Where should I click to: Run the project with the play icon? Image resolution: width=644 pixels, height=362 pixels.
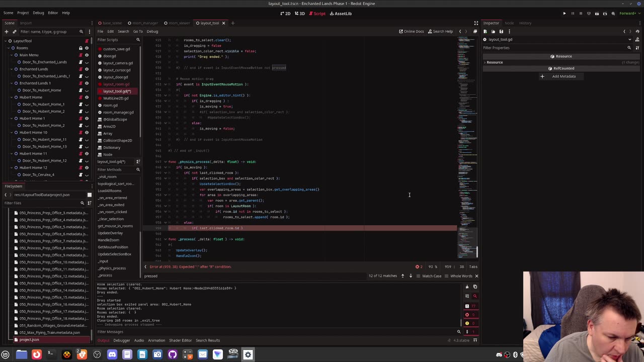pos(564,14)
